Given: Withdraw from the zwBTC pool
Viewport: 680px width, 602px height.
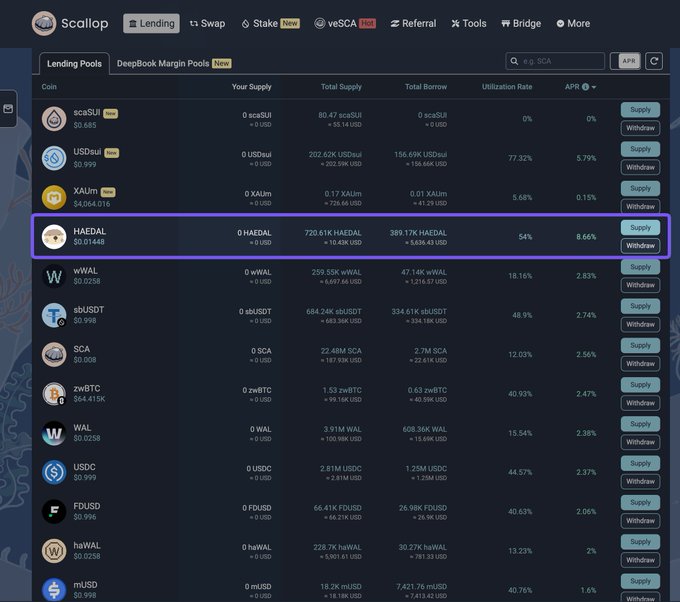Looking at the screenshot, I should tap(640, 403).
